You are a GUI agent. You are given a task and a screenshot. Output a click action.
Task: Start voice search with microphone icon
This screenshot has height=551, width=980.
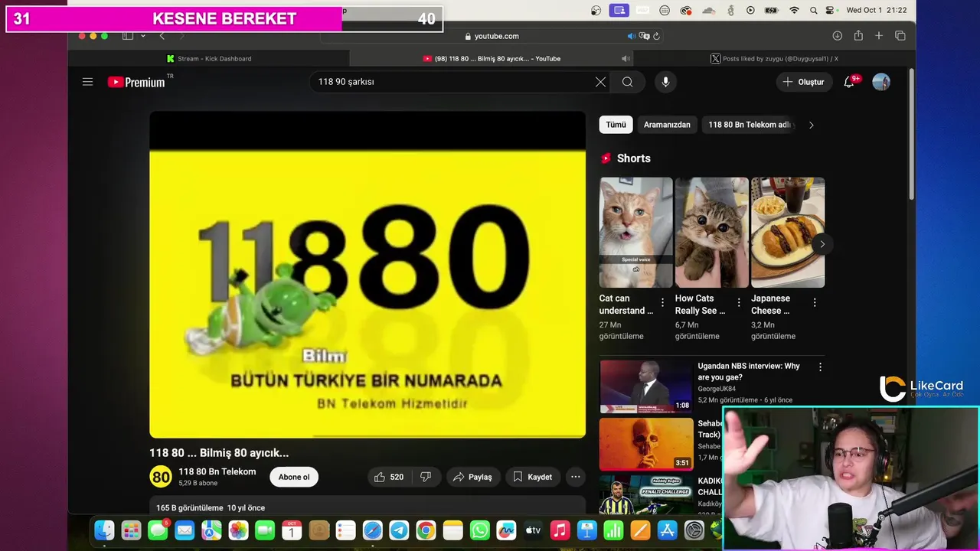coord(665,82)
